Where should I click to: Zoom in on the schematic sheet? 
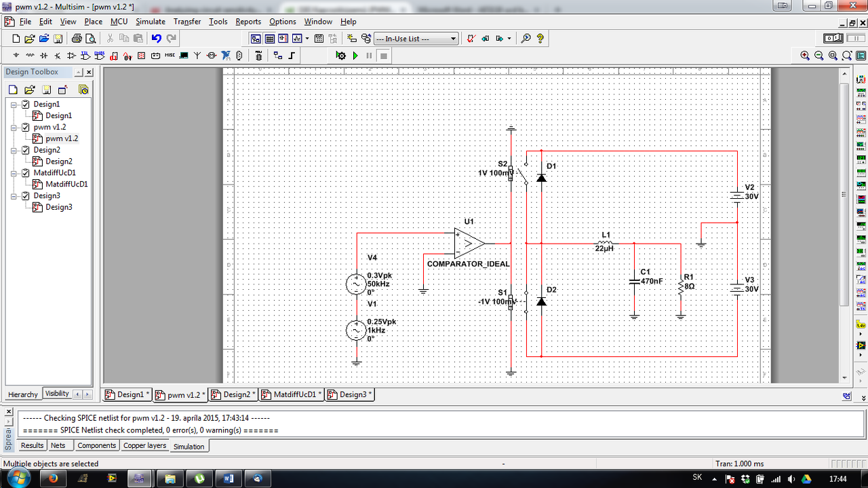click(805, 56)
